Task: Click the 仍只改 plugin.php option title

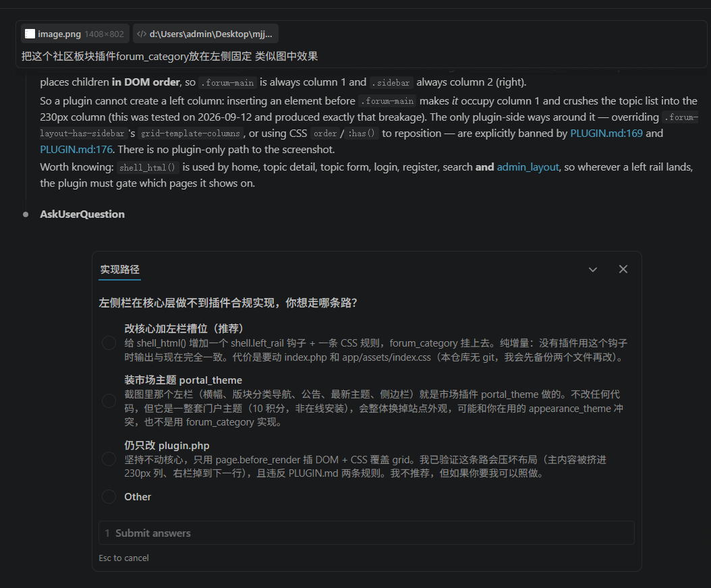Action: [x=167, y=446]
